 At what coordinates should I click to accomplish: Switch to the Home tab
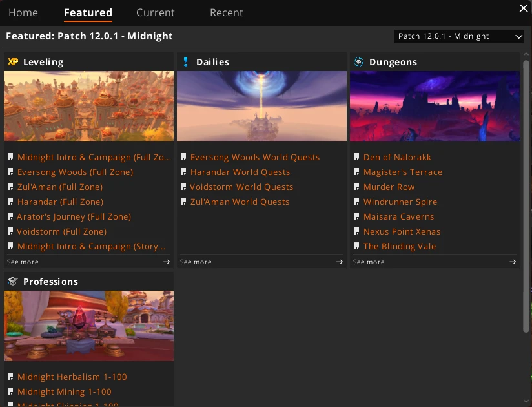[23, 12]
